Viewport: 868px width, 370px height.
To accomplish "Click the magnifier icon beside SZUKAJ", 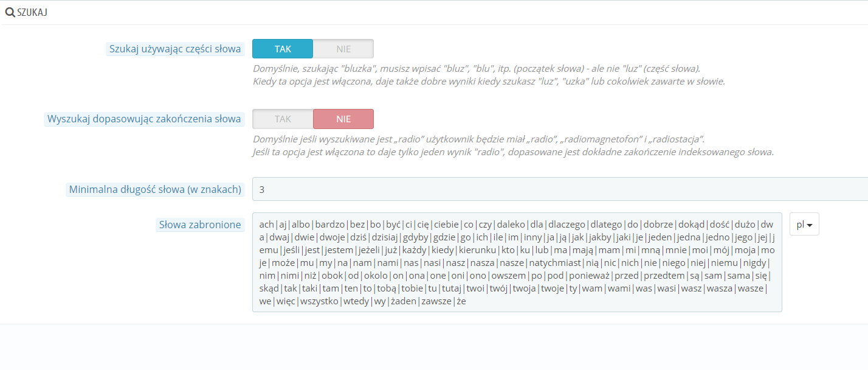I will [10, 12].
